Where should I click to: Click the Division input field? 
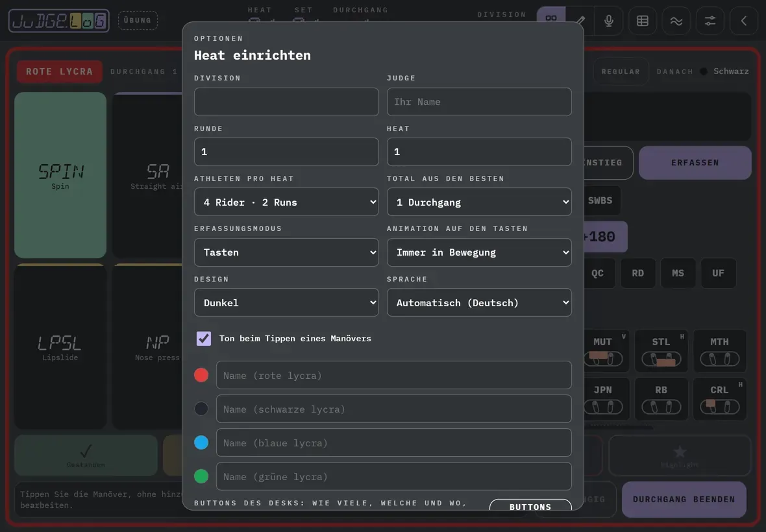pyautogui.click(x=286, y=101)
